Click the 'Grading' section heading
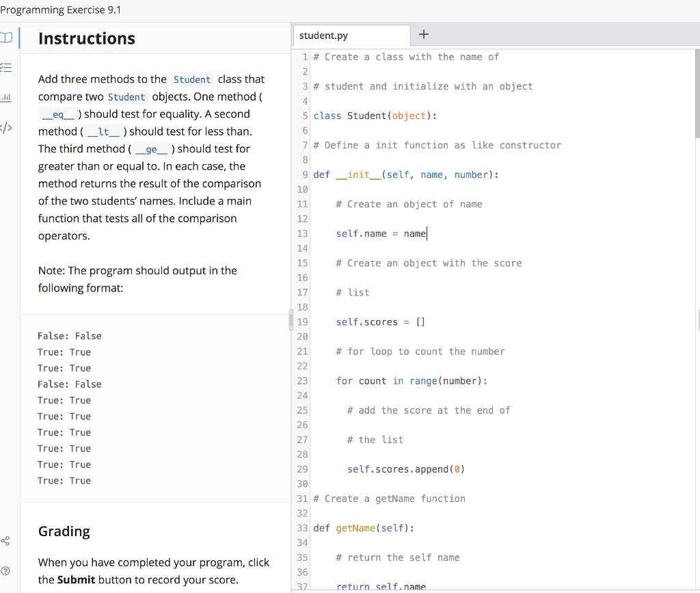 64,531
